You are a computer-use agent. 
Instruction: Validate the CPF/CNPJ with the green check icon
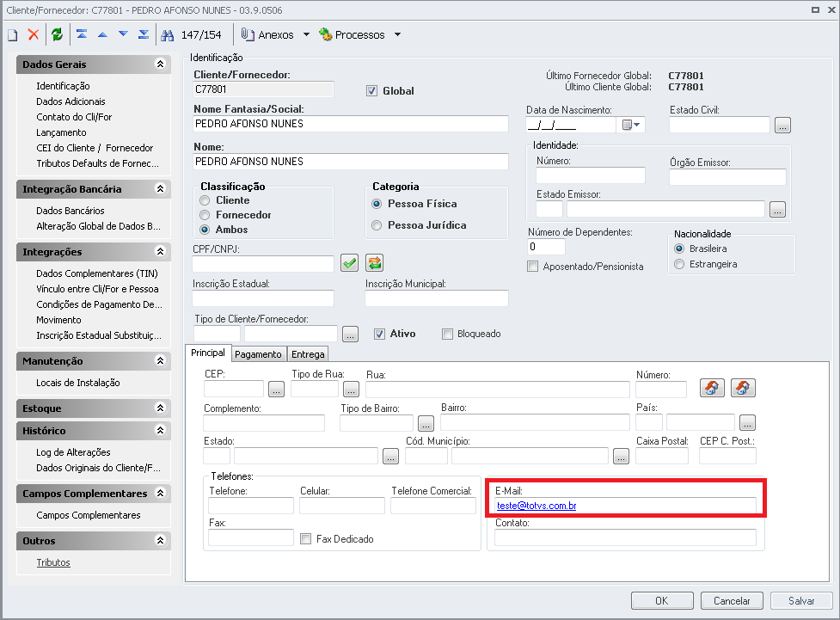349,262
